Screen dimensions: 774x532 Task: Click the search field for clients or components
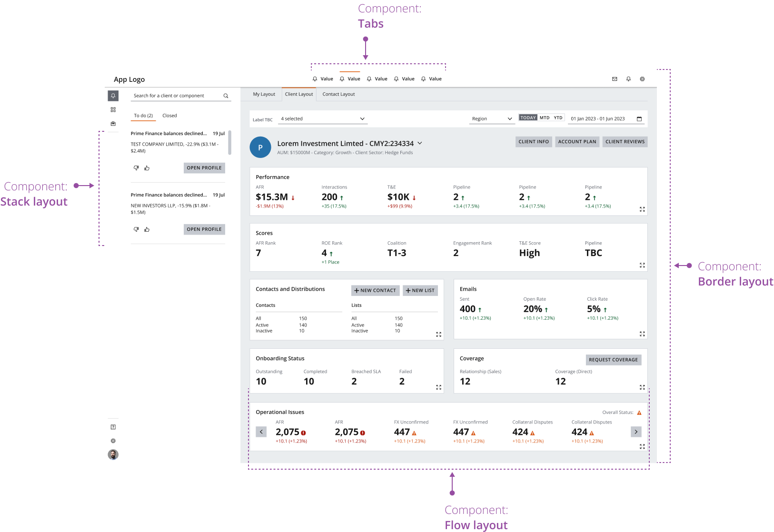click(x=176, y=95)
